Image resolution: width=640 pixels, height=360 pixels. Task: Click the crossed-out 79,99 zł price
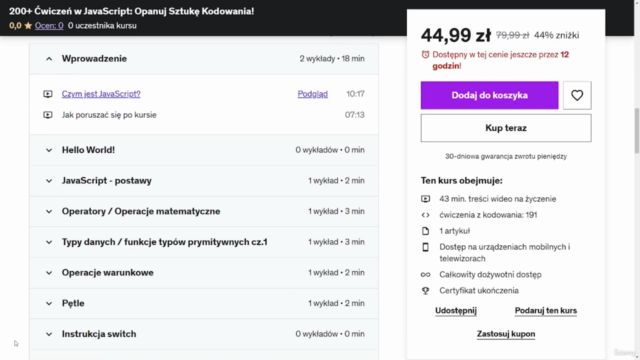[x=512, y=36]
